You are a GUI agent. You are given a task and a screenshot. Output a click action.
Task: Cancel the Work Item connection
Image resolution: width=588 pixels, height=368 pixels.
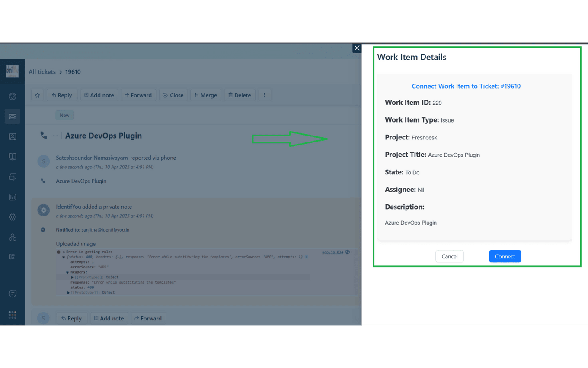click(449, 256)
